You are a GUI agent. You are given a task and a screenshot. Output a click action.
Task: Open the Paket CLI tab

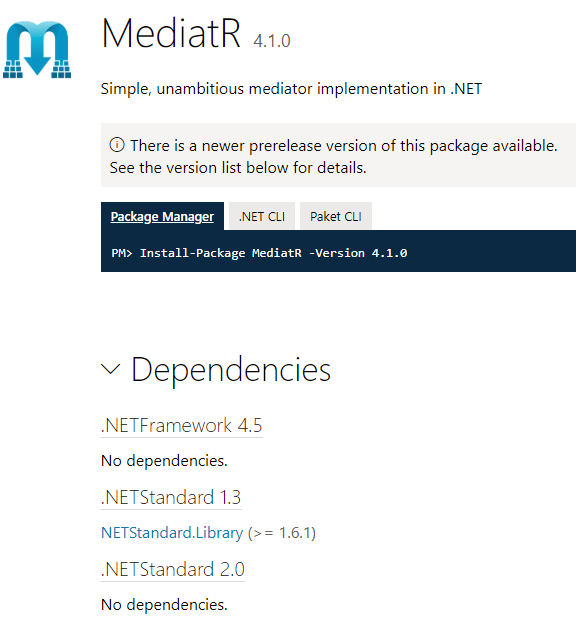point(336,216)
